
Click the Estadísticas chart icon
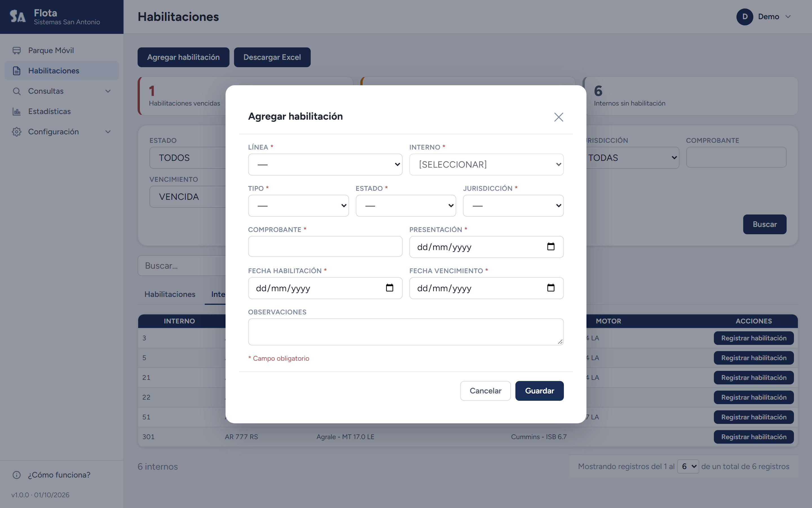(16, 111)
